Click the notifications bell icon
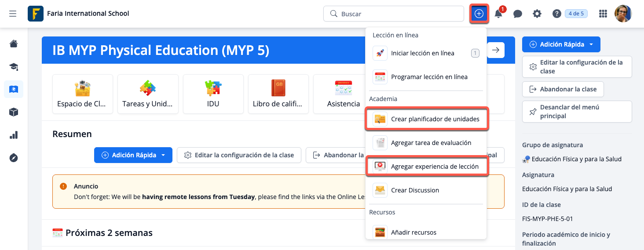Image resolution: width=644 pixels, height=250 pixels. pyautogui.click(x=498, y=14)
